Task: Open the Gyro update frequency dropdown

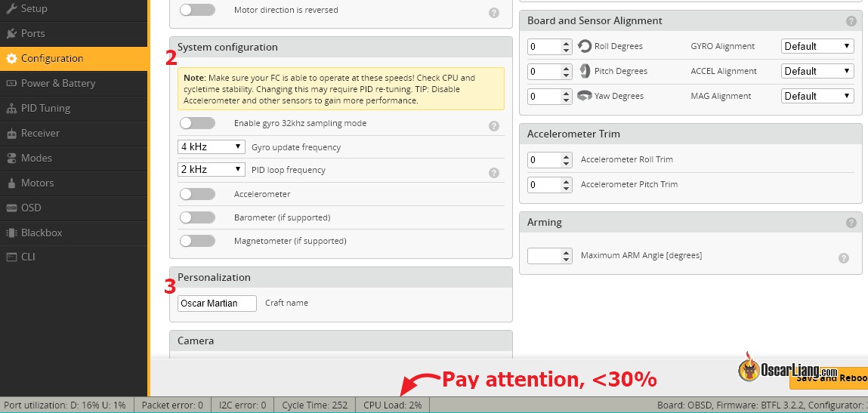Action: click(212, 146)
